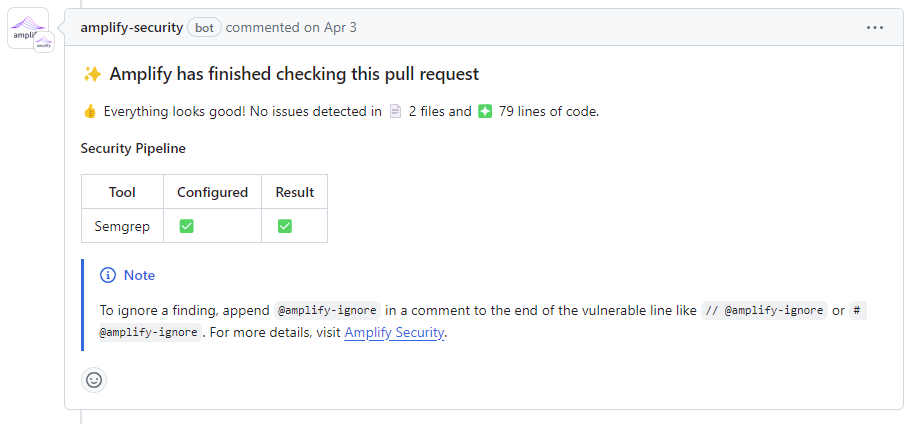Click the amplify-security avatar image
914x424 pixels.
[x=27, y=27]
